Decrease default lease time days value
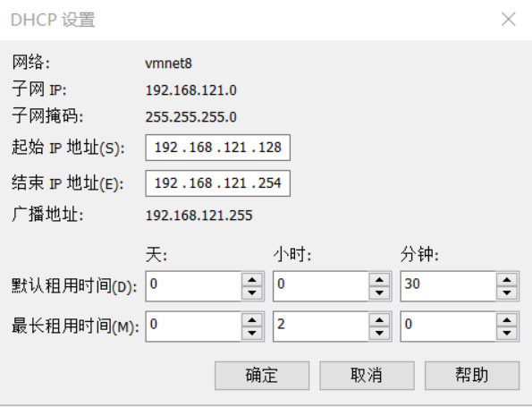The image size is (532, 407). click(252, 293)
